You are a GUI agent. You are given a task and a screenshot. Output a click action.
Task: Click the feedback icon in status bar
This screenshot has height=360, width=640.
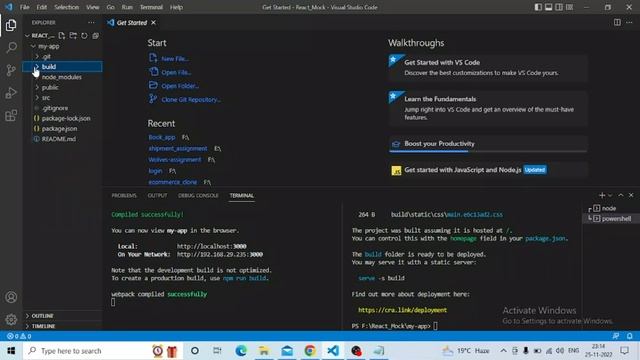[x=616, y=336]
